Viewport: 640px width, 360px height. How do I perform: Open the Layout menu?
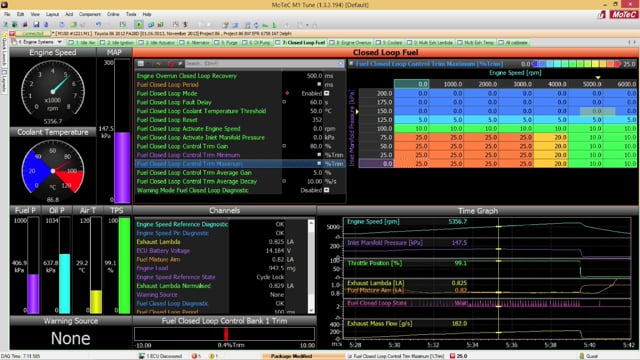pos(52,14)
